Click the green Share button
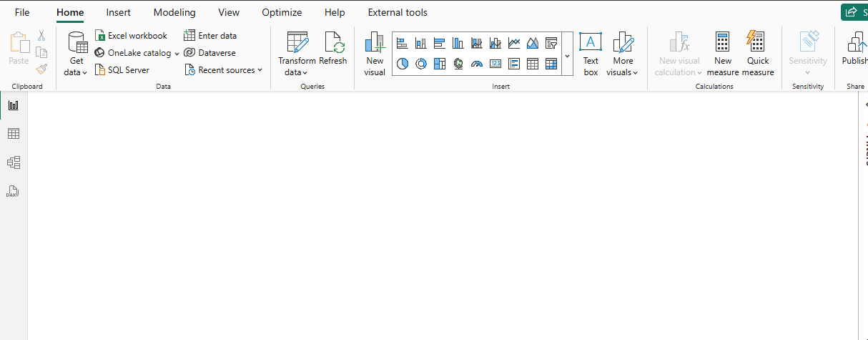The height and width of the screenshot is (340, 868). [854, 12]
